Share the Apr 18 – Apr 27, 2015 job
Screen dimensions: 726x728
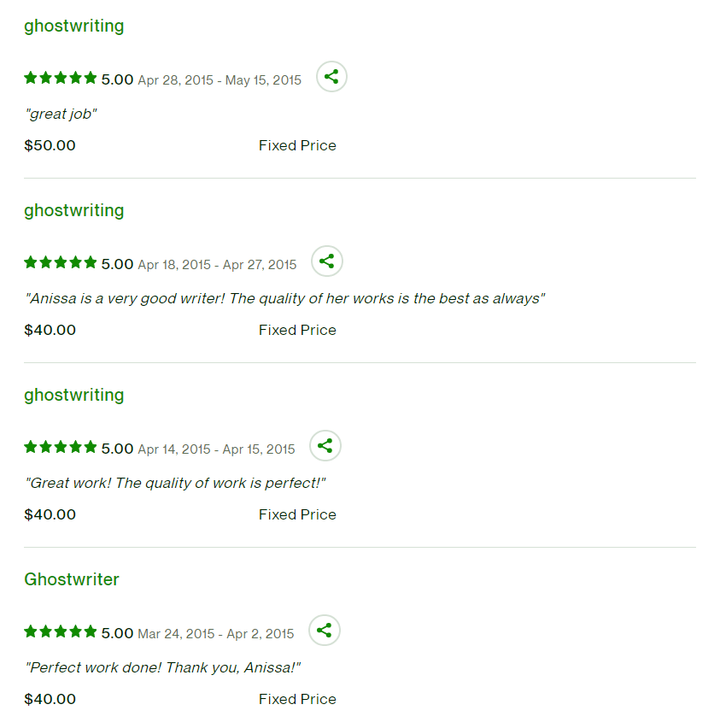326,261
